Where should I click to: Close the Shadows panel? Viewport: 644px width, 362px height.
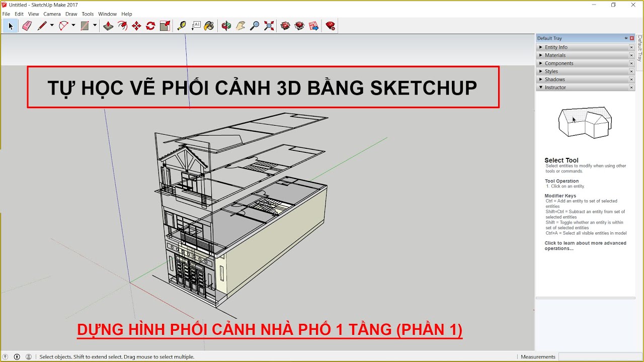point(631,79)
